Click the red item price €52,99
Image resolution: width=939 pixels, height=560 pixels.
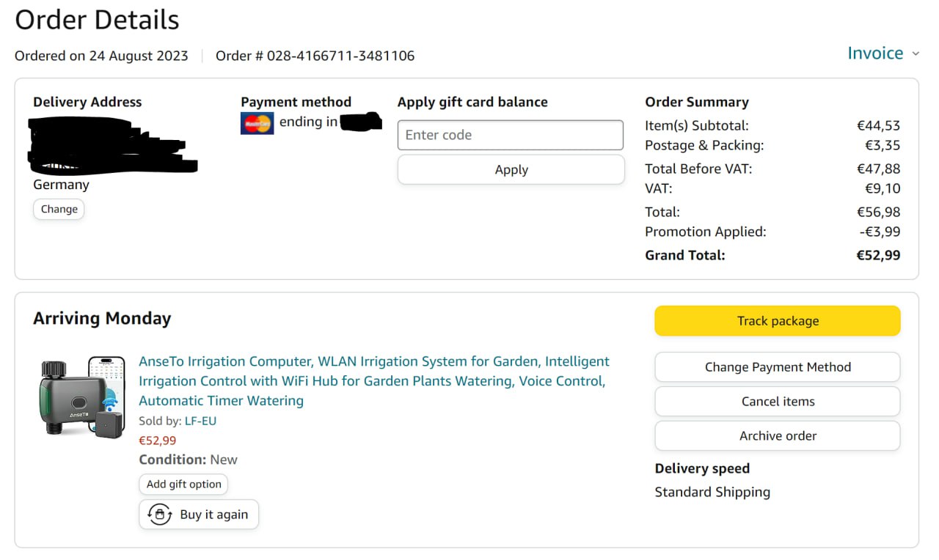click(157, 441)
